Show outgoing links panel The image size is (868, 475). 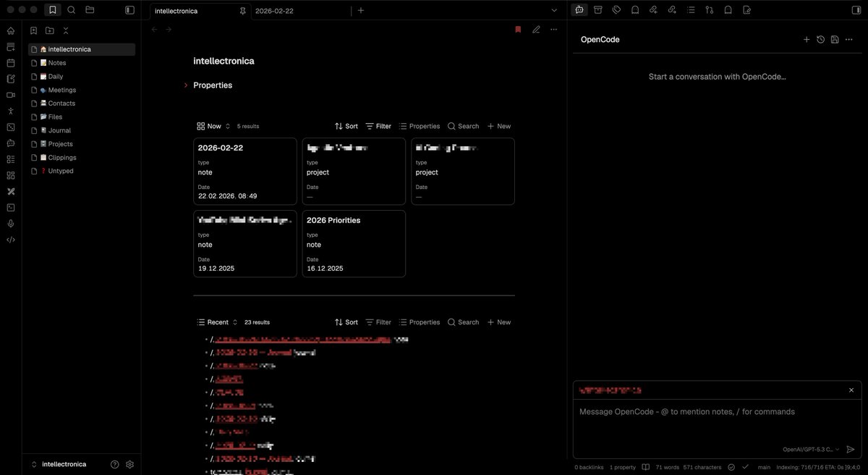(x=672, y=9)
